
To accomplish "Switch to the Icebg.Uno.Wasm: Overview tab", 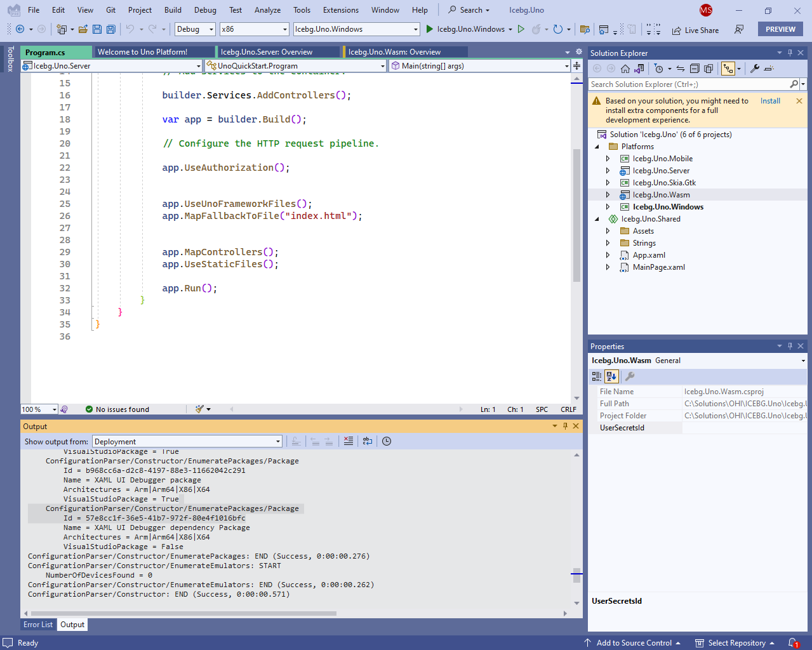I will [x=394, y=52].
